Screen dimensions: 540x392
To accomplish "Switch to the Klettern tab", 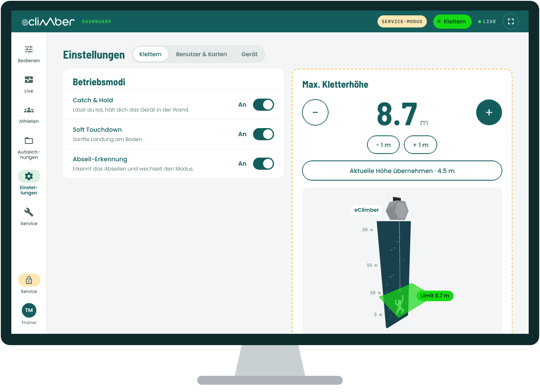I will [x=150, y=54].
